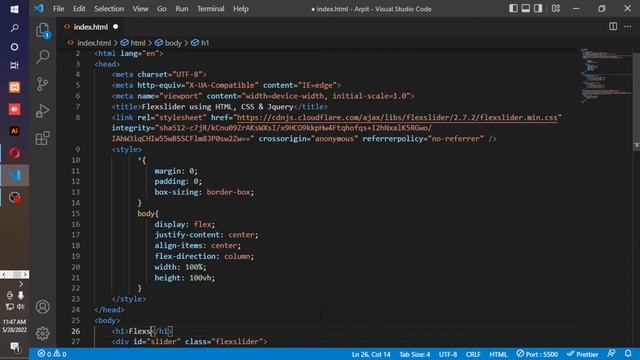Split the editor to the right
The image size is (640, 360).
[x=613, y=27]
